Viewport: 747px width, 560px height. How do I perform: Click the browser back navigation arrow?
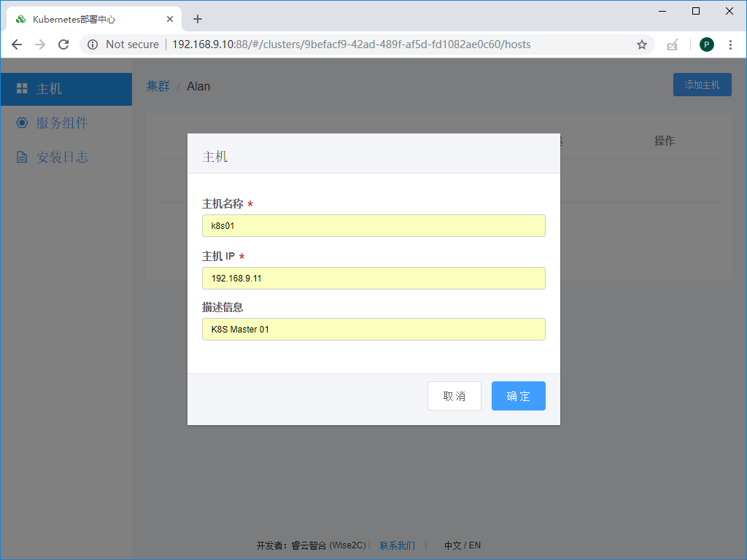tap(17, 44)
